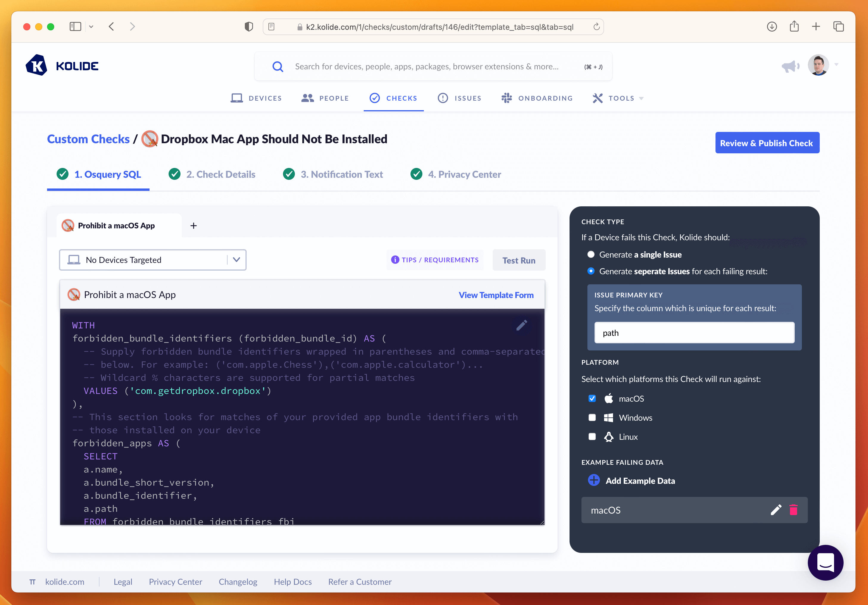Select Generate a single Issue option

pyautogui.click(x=591, y=254)
